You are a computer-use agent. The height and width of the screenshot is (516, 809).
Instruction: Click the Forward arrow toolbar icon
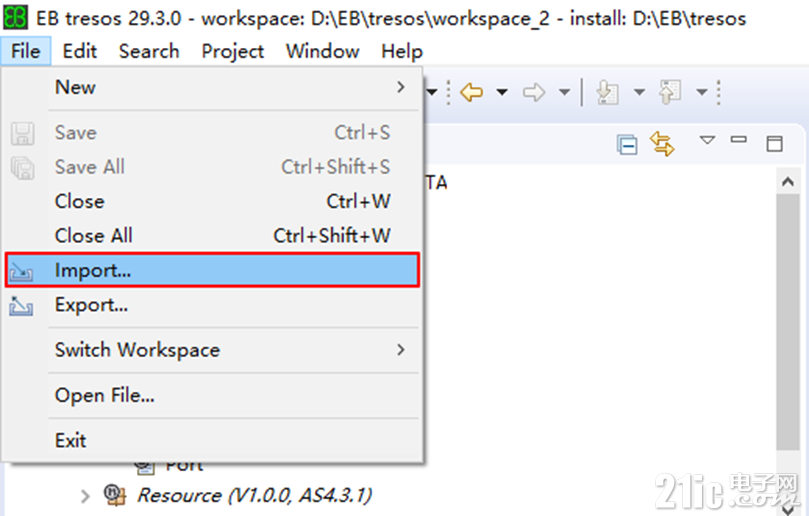point(534,93)
